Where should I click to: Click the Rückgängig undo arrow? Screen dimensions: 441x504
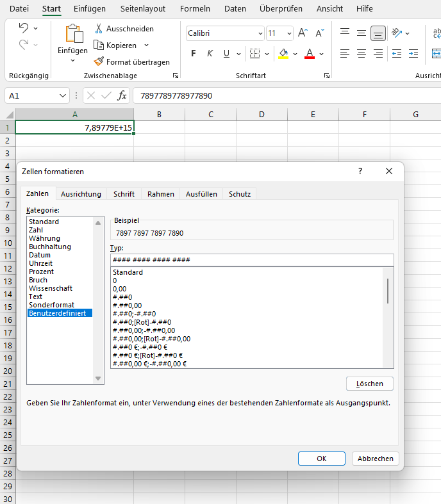pos(24,28)
